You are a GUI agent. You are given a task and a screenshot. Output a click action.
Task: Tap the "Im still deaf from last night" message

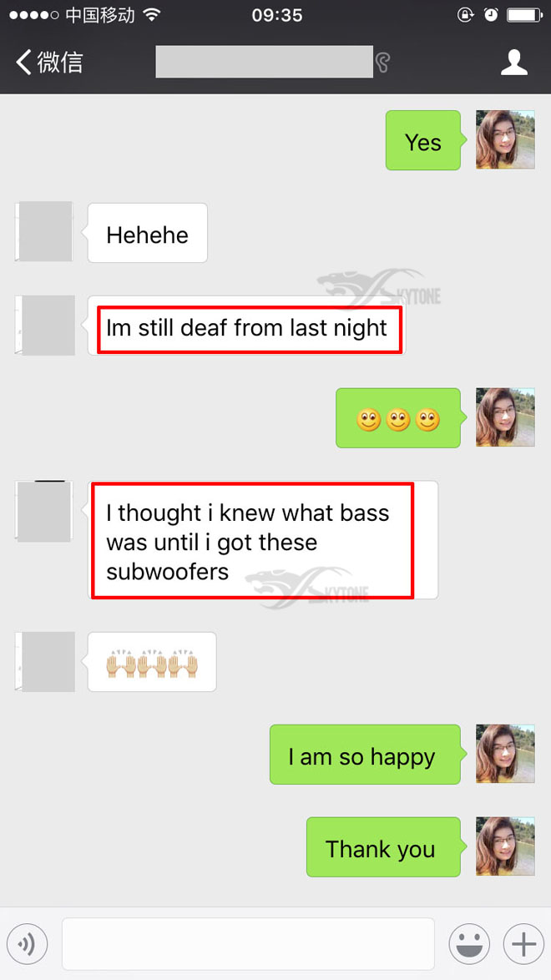click(x=246, y=326)
